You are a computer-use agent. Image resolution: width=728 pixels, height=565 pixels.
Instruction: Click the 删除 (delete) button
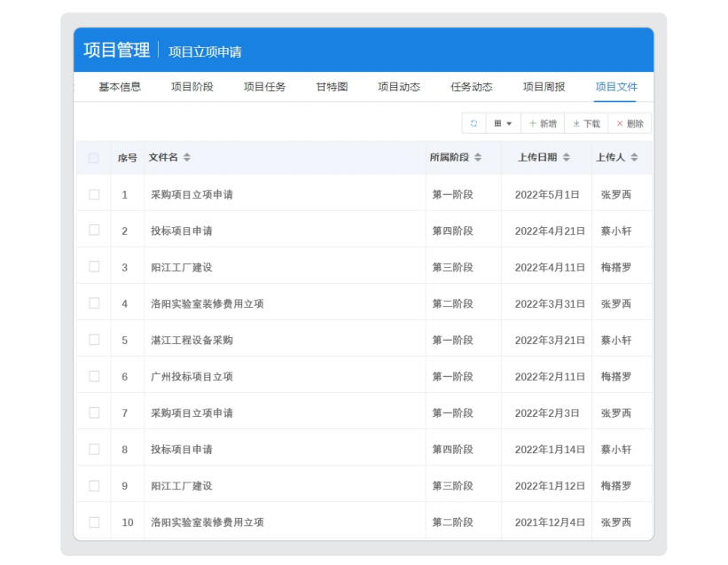pos(630,123)
